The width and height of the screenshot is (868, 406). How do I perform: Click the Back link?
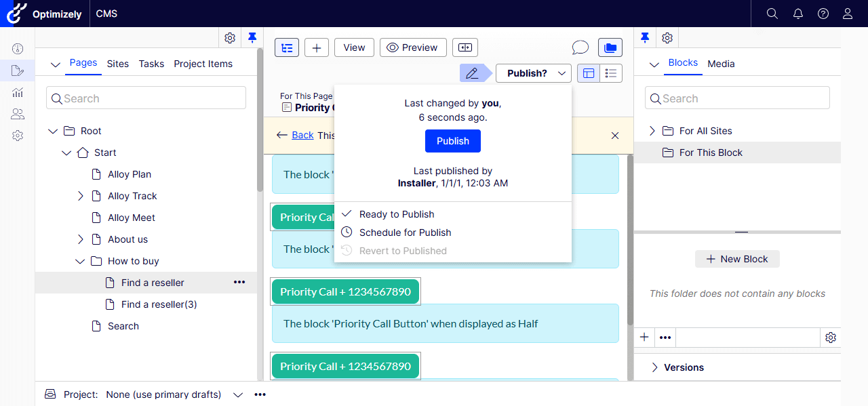point(302,135)
